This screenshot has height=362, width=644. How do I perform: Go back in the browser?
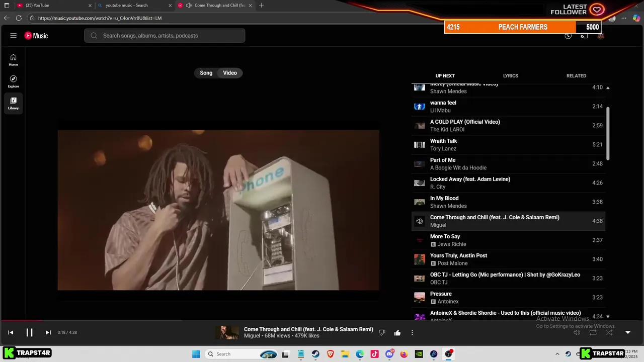[x=7, y=18]
